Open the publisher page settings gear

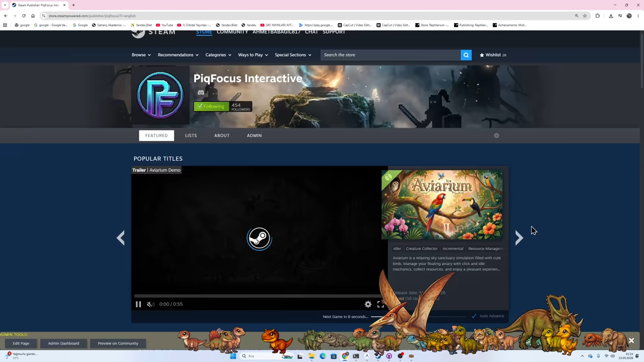496,135
